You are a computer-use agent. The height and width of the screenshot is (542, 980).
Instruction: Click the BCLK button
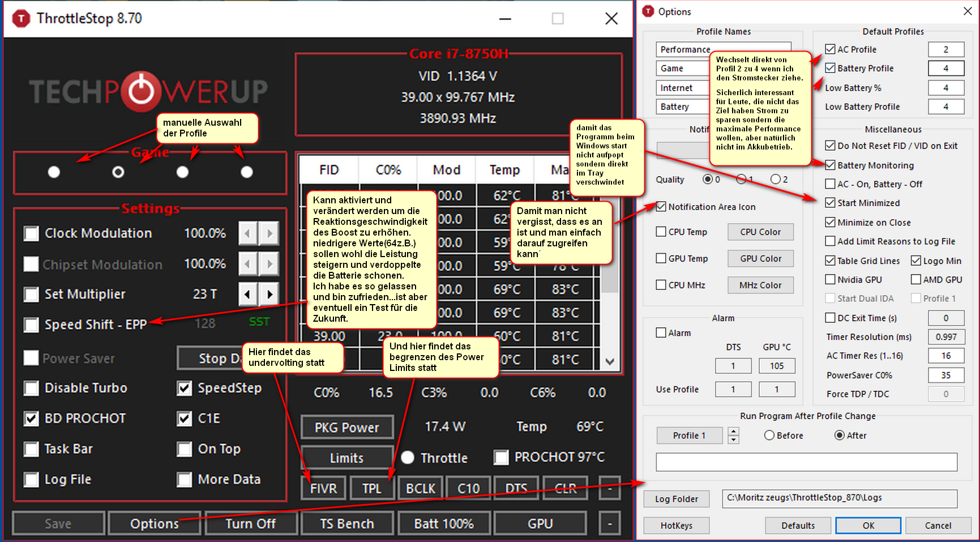click(x=420, y=488)
